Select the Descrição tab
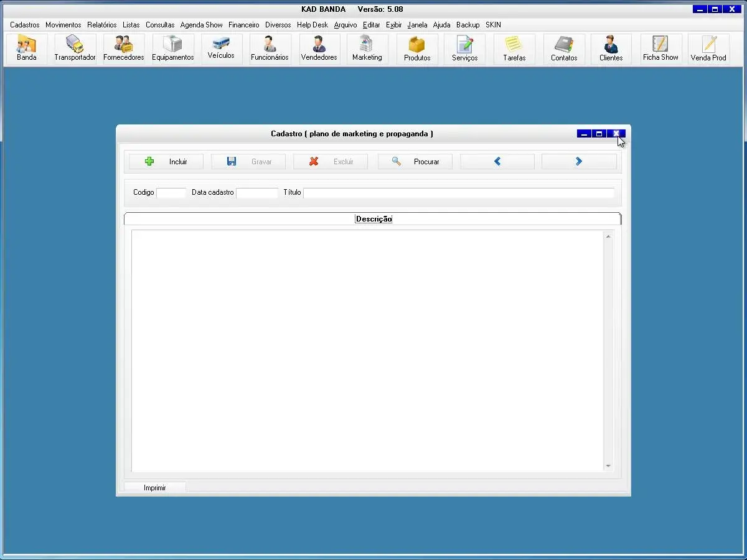 coord(374,219)
